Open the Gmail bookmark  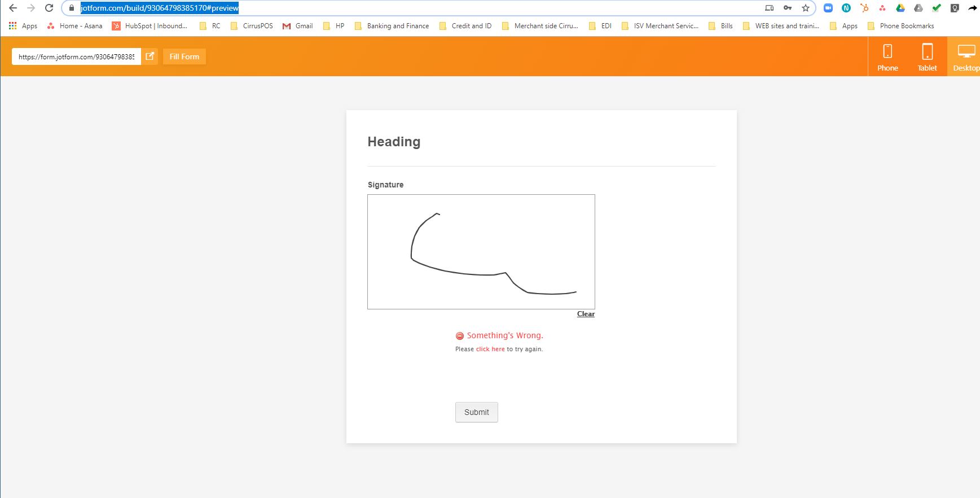pos(297,26)
